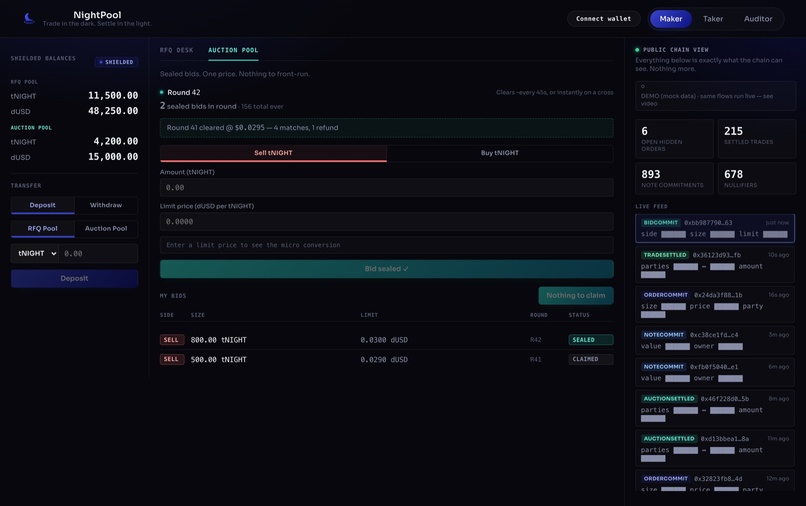Select the Sell tNIGHT side
The height and width of the screenshot is (506, 806).
coord(273,153)
